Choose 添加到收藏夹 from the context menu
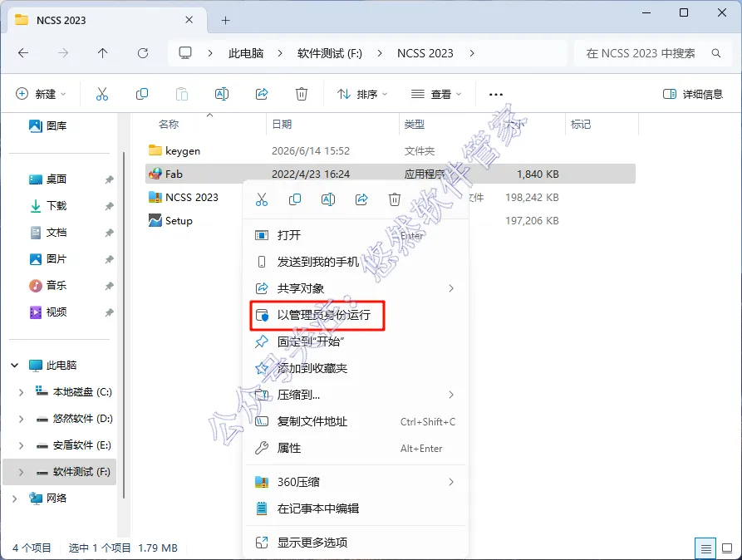 356,368
